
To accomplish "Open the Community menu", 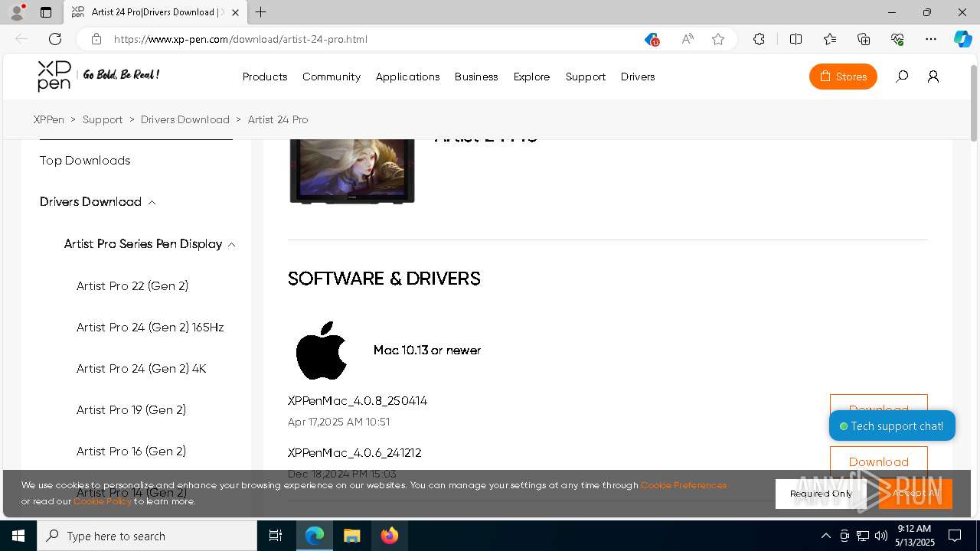I will pos(332,77).
